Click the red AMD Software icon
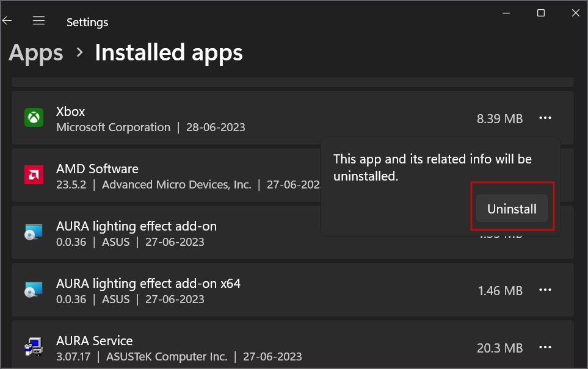The width and height of the screenshot is (588, 369). tap(33, 175)
